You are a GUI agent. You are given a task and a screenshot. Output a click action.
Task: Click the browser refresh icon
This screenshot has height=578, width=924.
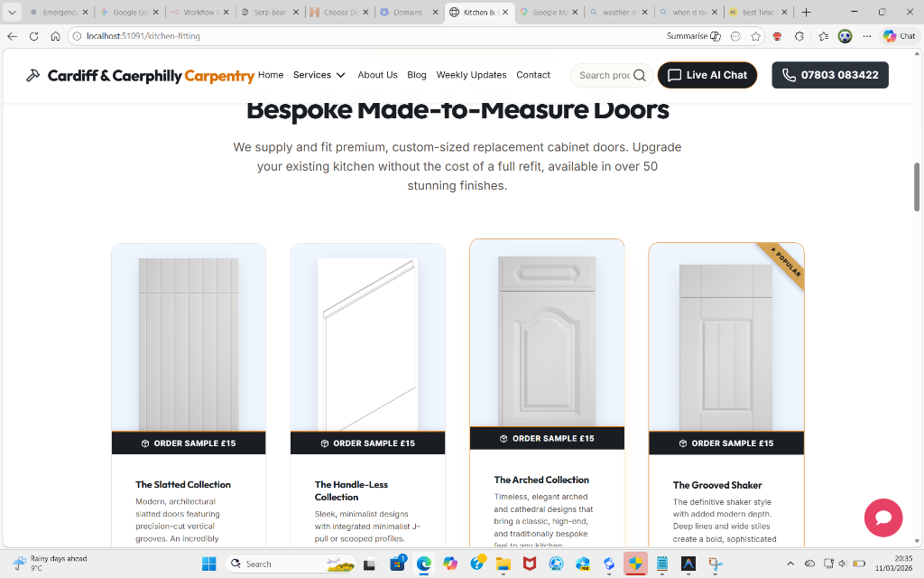click(x=34, y=36)
